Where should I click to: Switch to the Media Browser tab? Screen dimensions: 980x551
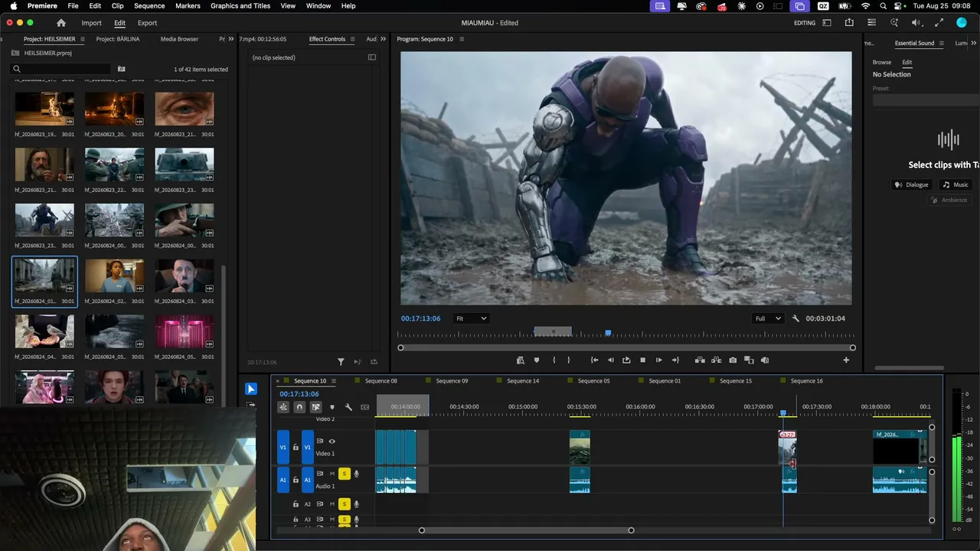point(179,39)
